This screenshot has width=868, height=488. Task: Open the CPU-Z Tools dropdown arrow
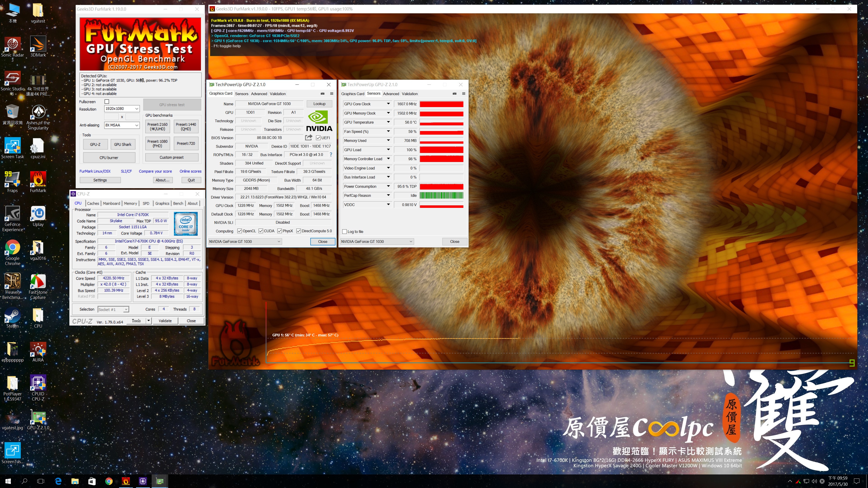(x=149, y=321)
